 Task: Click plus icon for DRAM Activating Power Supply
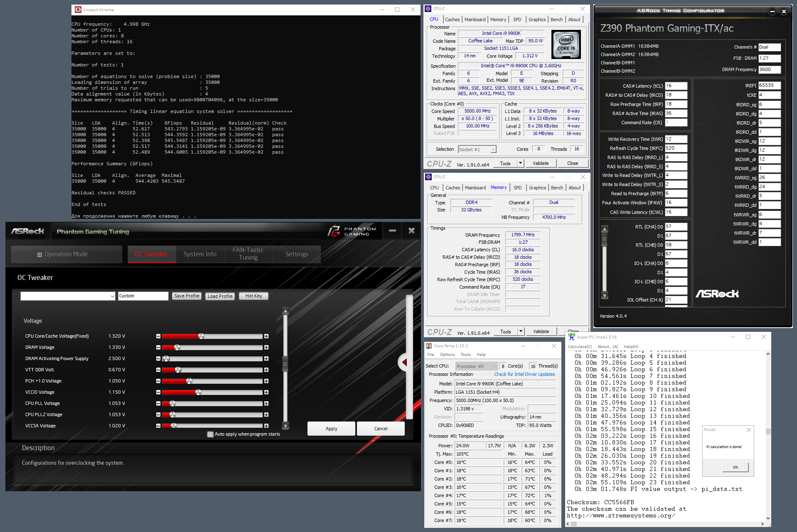pyautogui.click(x=266, y=358)
